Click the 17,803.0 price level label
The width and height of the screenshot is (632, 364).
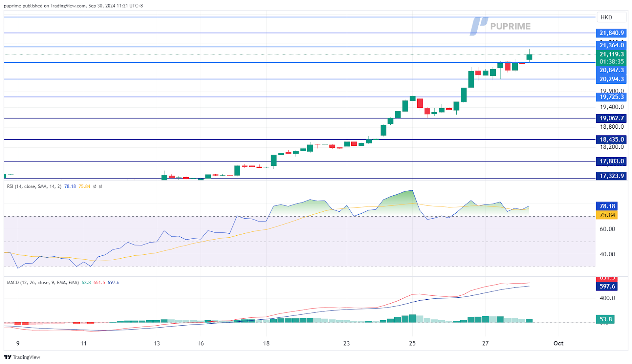611,161
